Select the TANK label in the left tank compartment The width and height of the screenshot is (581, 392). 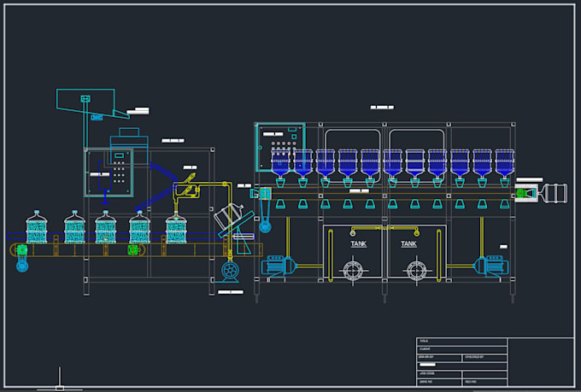coord(358,243)
